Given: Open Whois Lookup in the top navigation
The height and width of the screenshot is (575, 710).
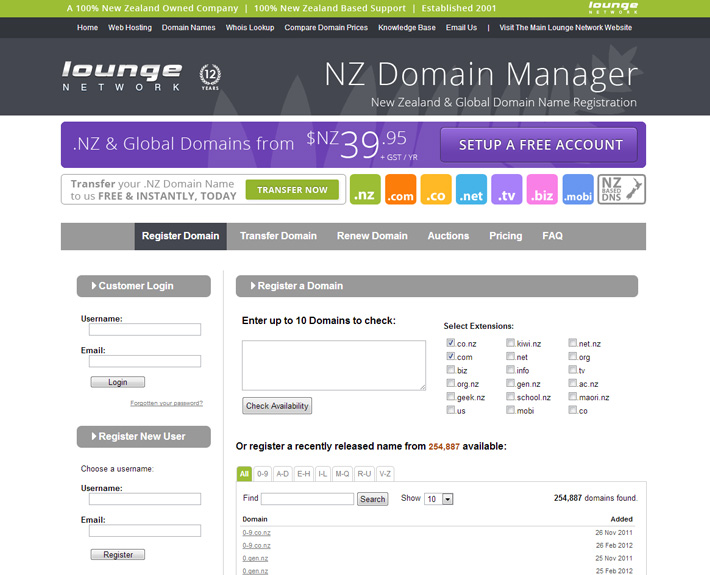Looking at the screenshot, I should coord(250,28).
